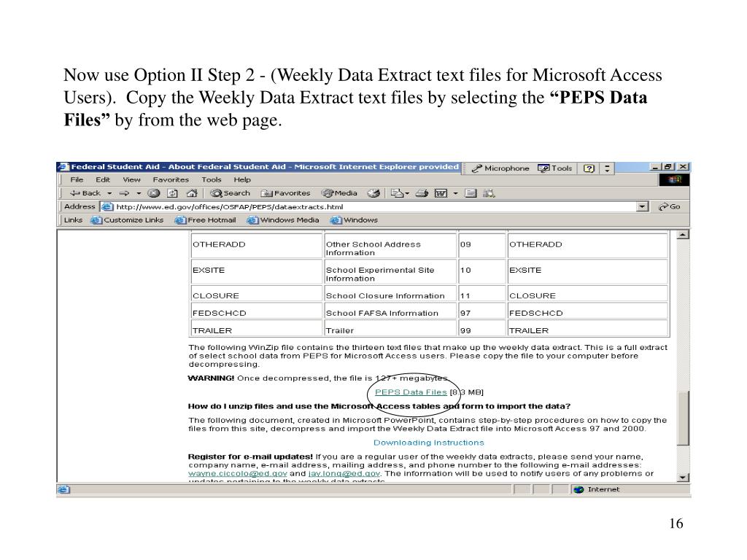Open the Windows links bar shortcut
Viewport: 747px width, 560px height.
(x=354, y=220)
